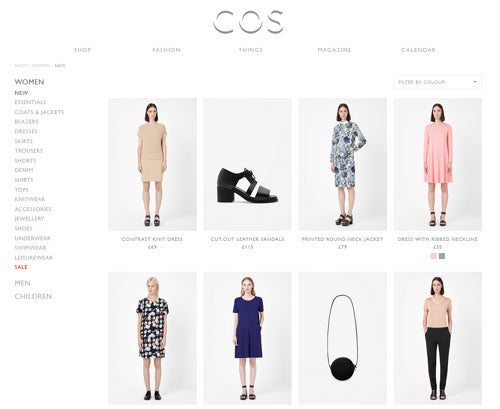Viewport: 500px width, 409px height.
Task: View the Cut-Out Leather Sandals image
Action: (x=247, y=164)
